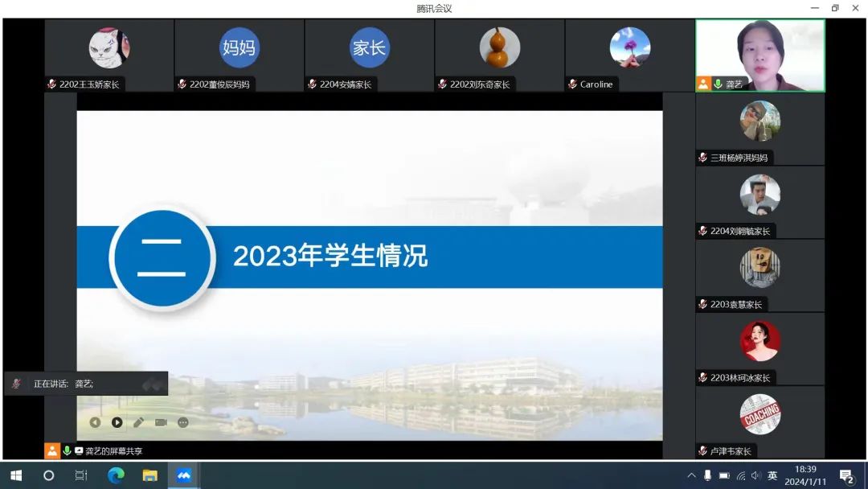
Task: Select the speaker 龚艺 video thumbnail
Action: [759, 55]
